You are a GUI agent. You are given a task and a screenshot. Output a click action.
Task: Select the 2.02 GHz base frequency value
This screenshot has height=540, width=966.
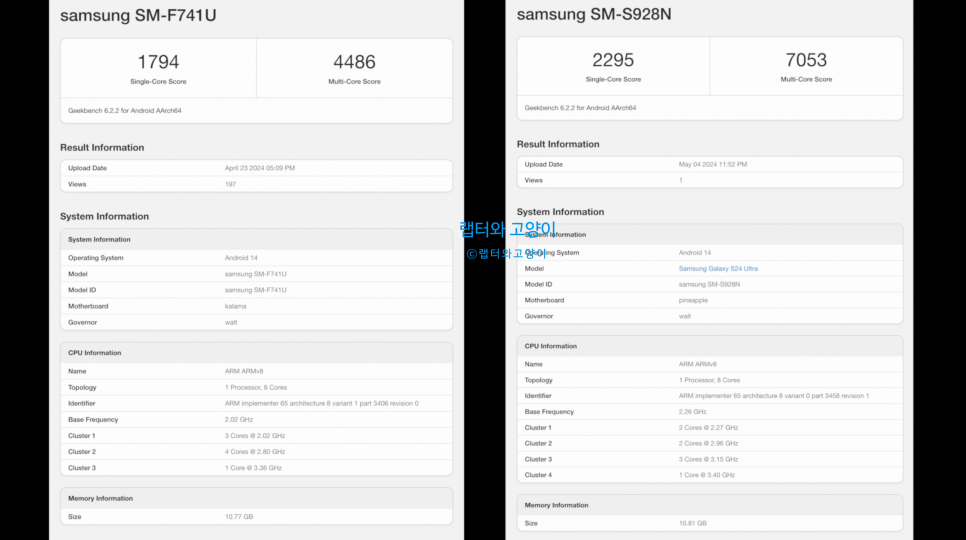click(238, 419)
